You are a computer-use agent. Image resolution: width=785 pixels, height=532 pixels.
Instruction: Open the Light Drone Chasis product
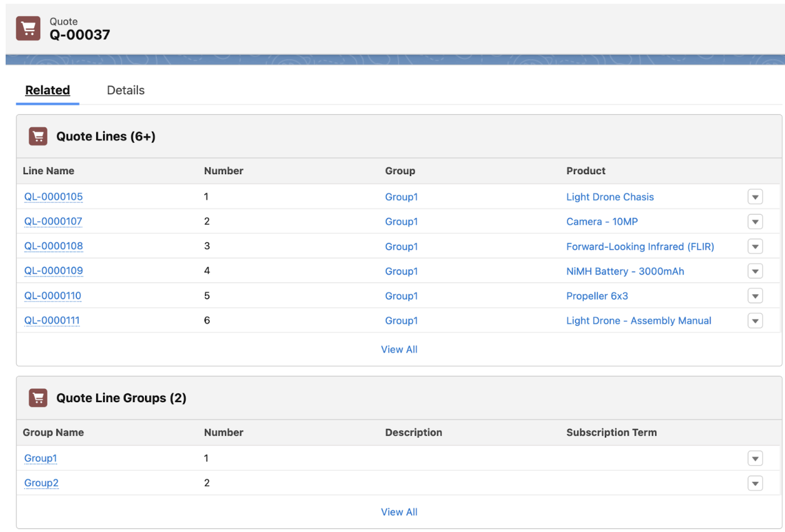[x=610, y=197]
